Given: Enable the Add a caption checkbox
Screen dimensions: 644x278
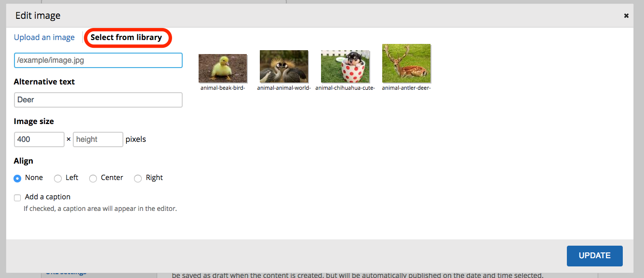Looking at the screenshot, I should click(x=17, y=197).
